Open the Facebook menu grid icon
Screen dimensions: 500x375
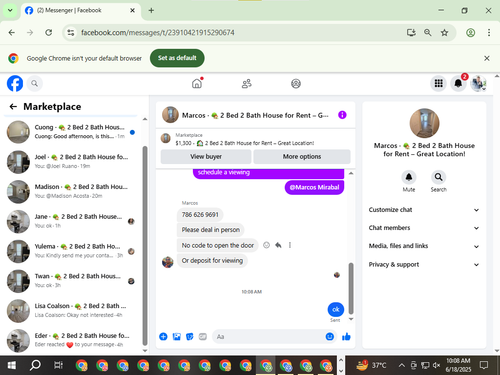[x=439, y=83]
